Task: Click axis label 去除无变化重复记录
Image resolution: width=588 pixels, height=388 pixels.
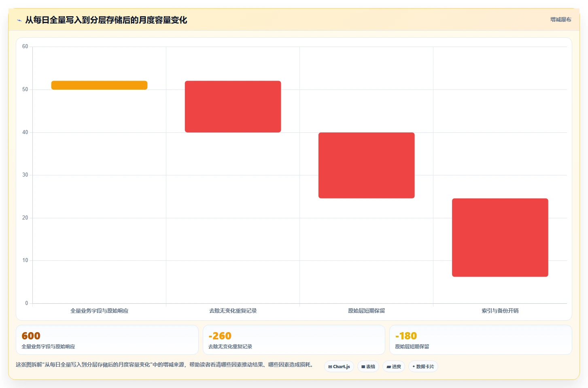Action: pos(233,311)
